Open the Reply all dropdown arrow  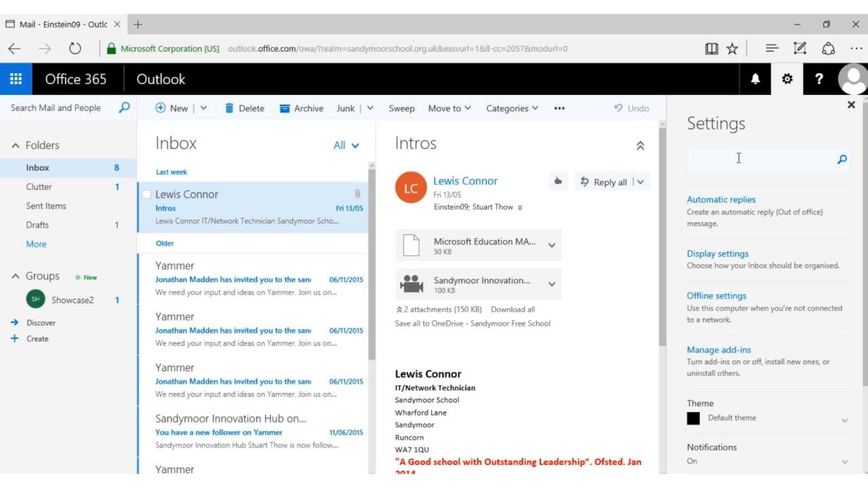[641, 182]
